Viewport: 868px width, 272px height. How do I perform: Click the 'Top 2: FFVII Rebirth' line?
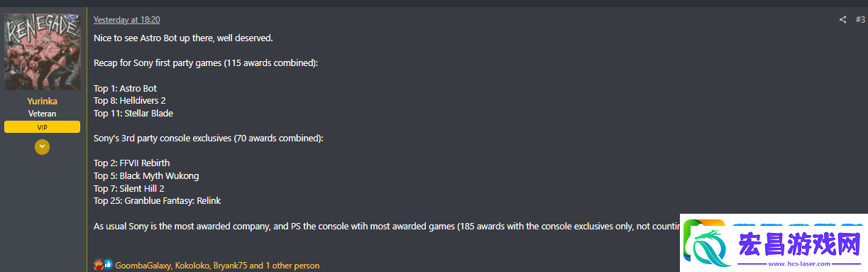(132, 163)
